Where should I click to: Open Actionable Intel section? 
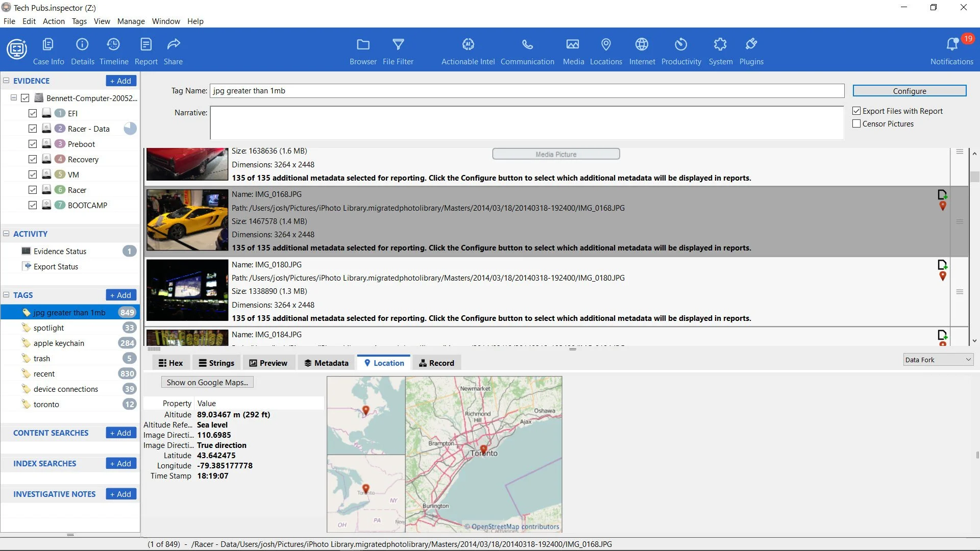click(x=468, y=51)
